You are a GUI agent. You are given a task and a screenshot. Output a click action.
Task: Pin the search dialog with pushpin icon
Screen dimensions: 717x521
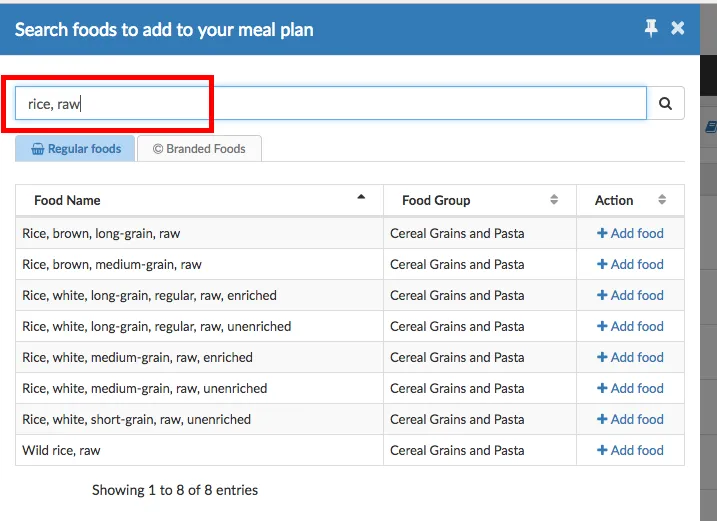point(651,29)
